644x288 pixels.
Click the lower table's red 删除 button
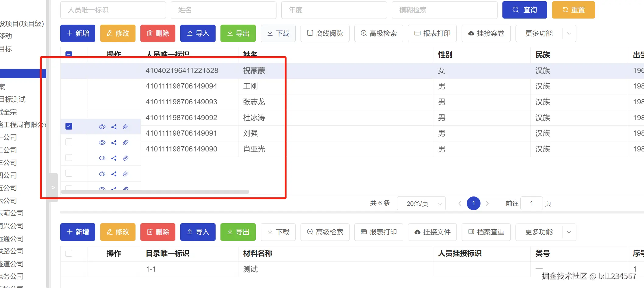[x=158, y=232]
